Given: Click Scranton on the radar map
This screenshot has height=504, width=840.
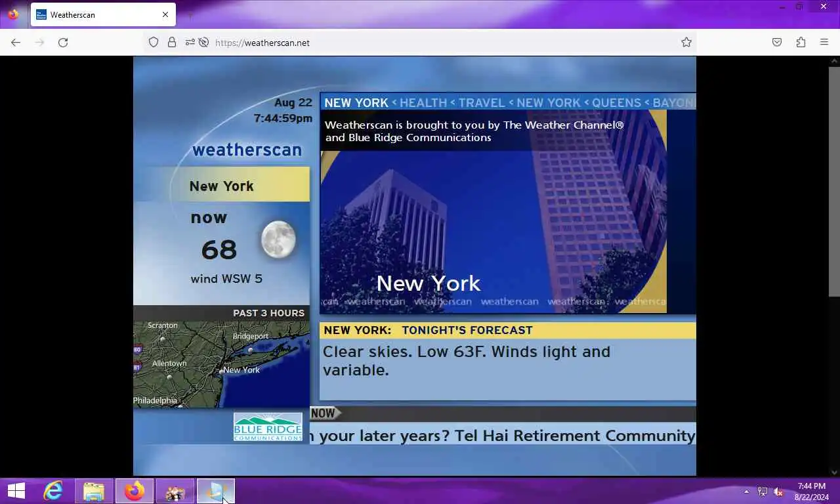Looking at the screenshot, I should point(163,325).
